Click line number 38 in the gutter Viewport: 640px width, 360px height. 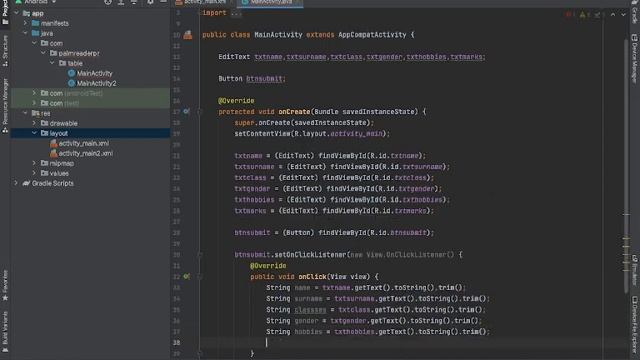pyautogui.click(x=176, y=343)
